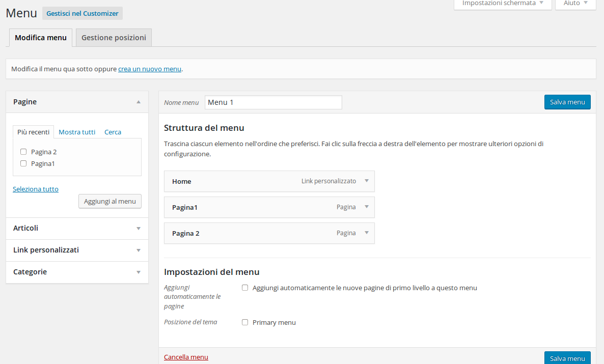Check the Pagina1 checkbox
This screenshot has width=604, height=364.
[x=23, y=163]
